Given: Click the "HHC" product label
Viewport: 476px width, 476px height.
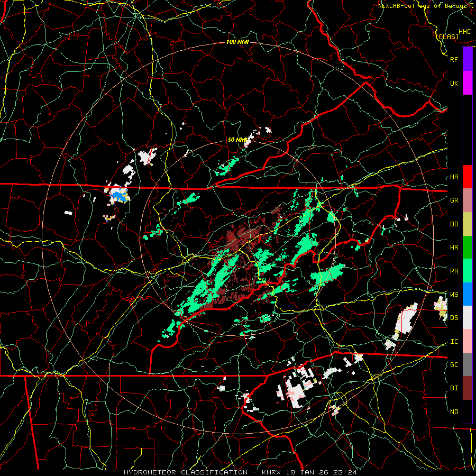Looking at the screenshot, I should click(x=465, y=32).
